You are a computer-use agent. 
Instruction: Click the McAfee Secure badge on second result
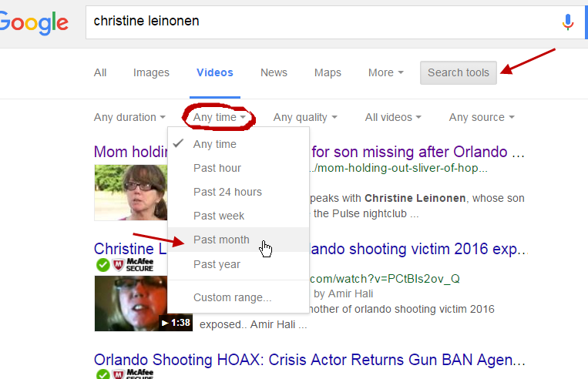point(130,266)
